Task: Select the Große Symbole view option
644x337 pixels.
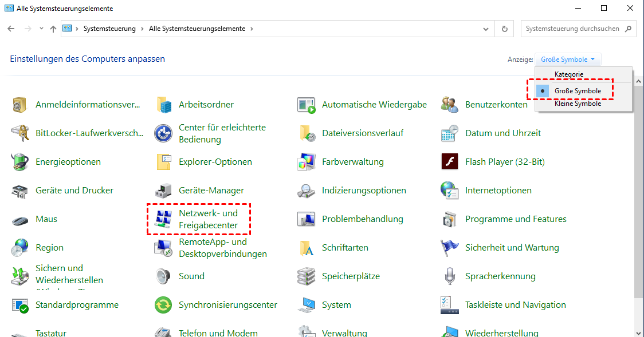Action: point(578,91)
